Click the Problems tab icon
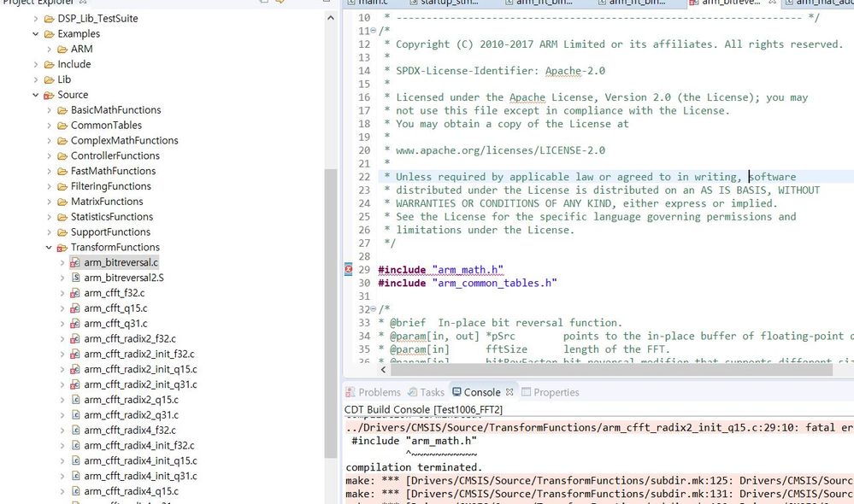This screenshot has width=854, height=504. pyautogui.click(x=350, y=392)
